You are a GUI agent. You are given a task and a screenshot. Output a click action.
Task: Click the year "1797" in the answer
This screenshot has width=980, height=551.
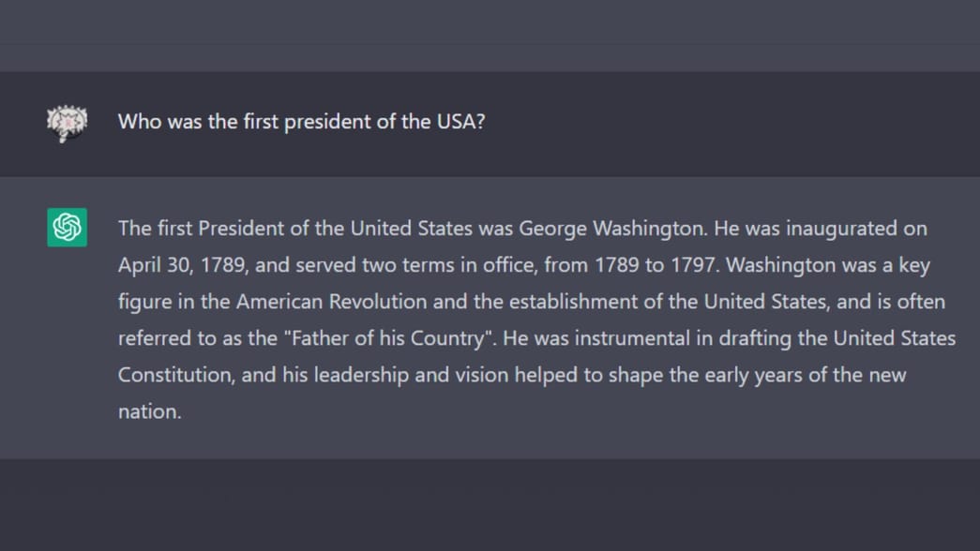coord(693,265)
